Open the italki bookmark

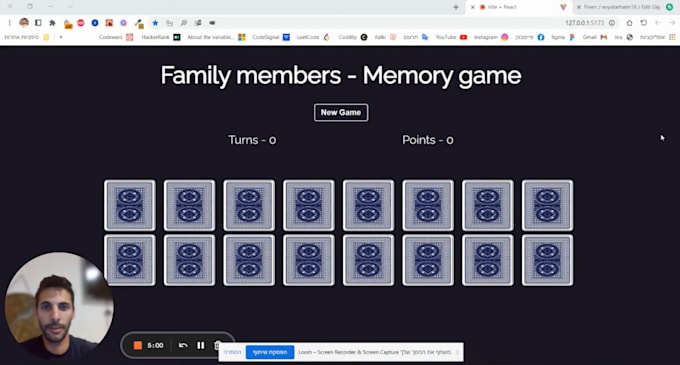pos(385,37)
